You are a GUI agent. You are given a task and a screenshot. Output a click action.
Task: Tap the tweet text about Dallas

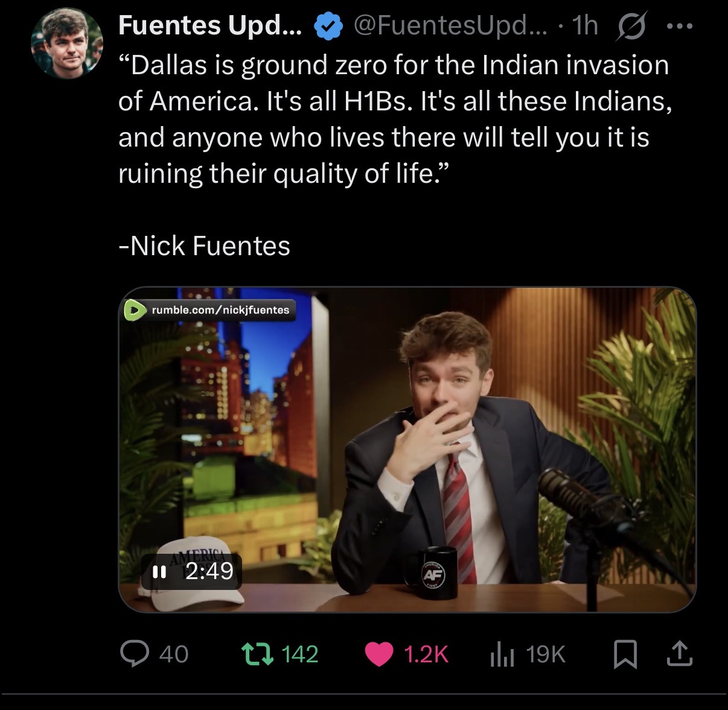[x=395, y=119]
